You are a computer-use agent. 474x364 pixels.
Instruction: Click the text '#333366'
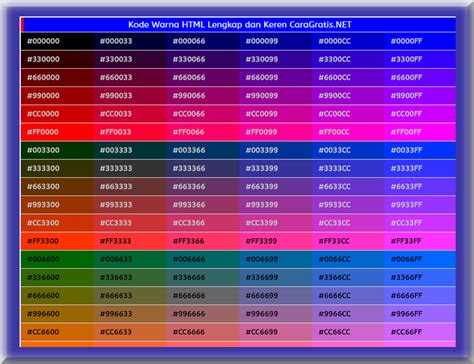click(189, 168)
